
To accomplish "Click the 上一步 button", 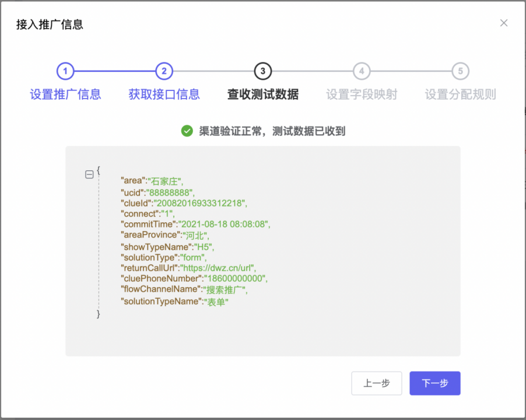I will point(376,383).
